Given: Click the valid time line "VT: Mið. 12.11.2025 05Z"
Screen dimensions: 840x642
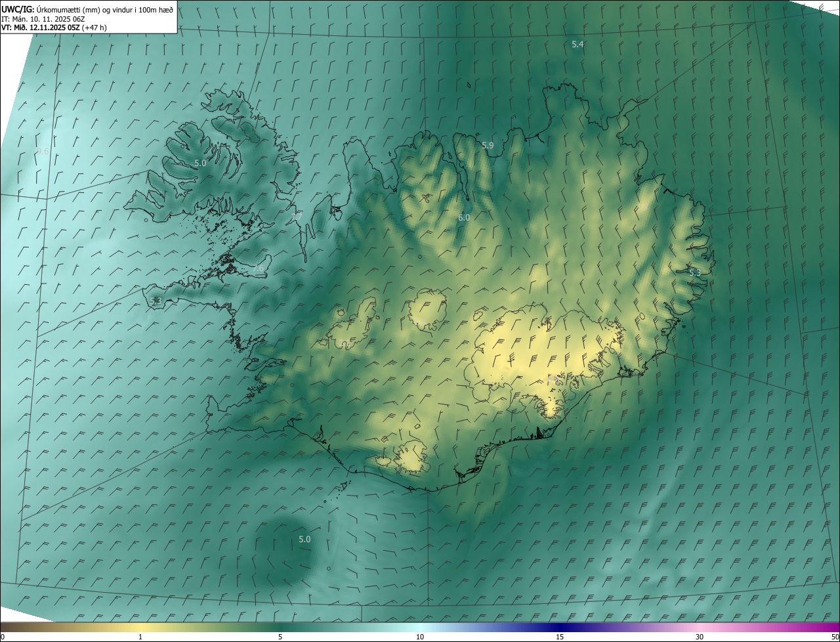Looking at the screenshot, I should click(x=41, y=28).
